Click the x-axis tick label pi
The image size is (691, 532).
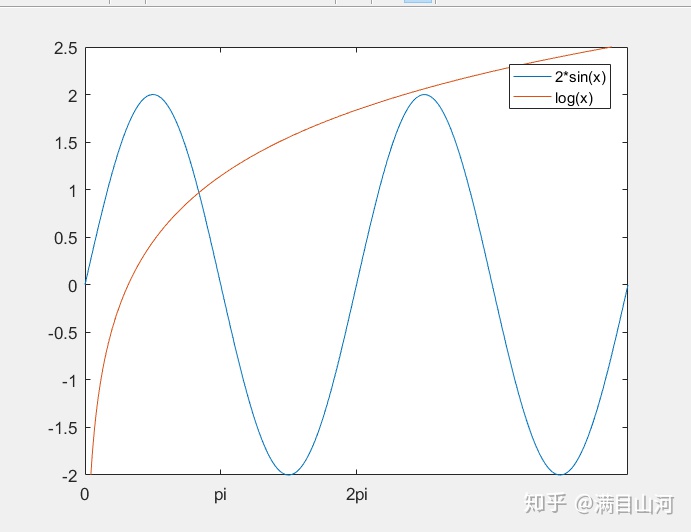220,495
